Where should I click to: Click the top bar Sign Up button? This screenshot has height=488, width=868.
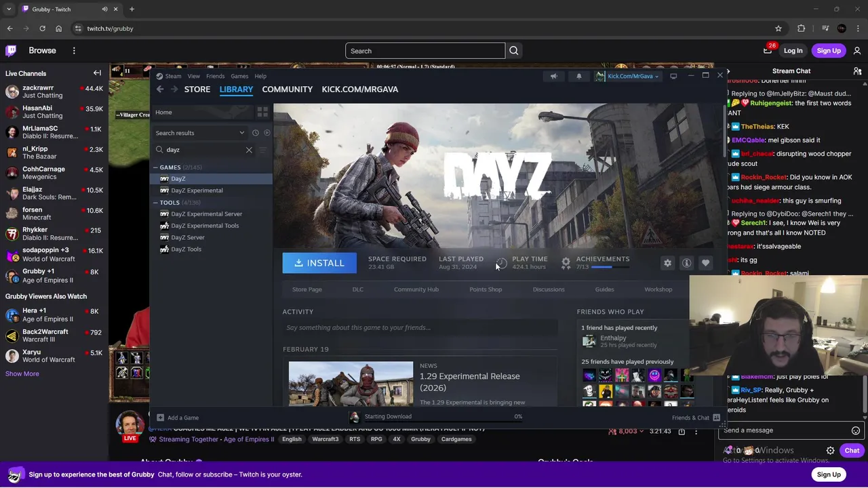point(829,51)
